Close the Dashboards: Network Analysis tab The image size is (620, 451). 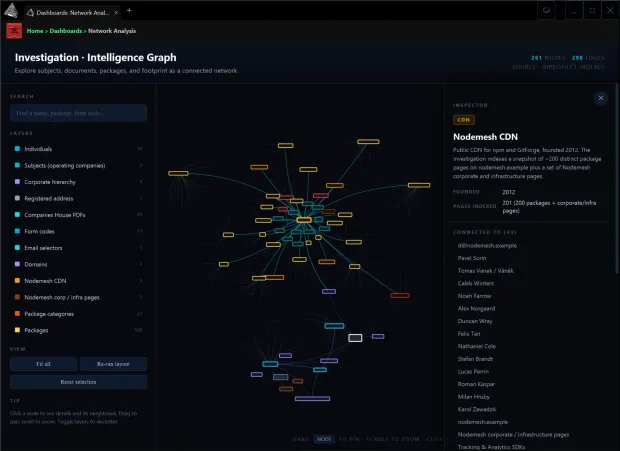116,13
